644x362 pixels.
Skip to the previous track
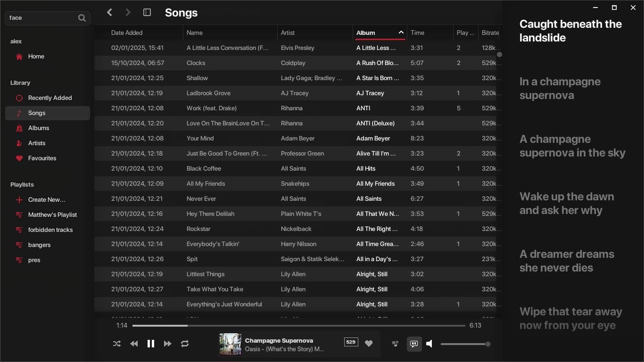pos(134,344)
